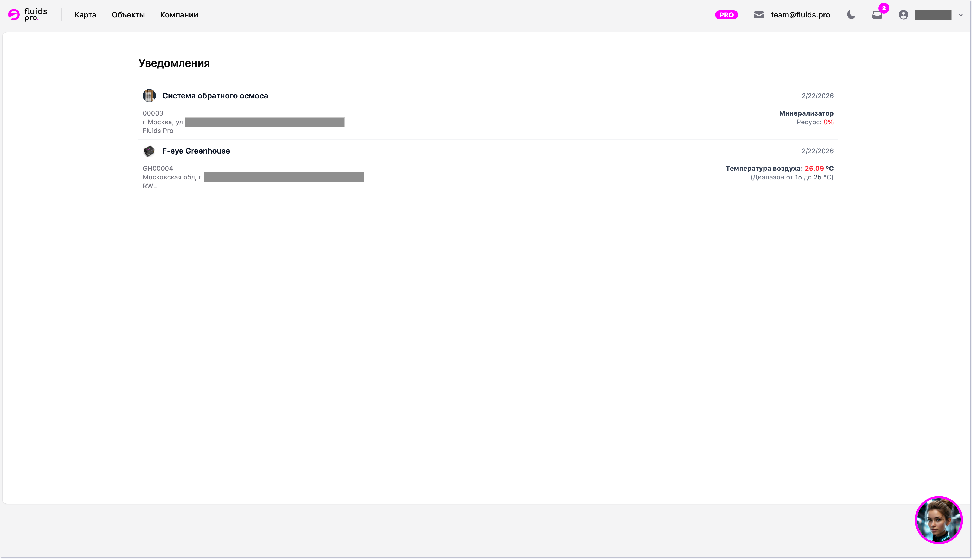Open the Компании page
The height and width of the screenshot is (560, 973).
tap(179, 15)
